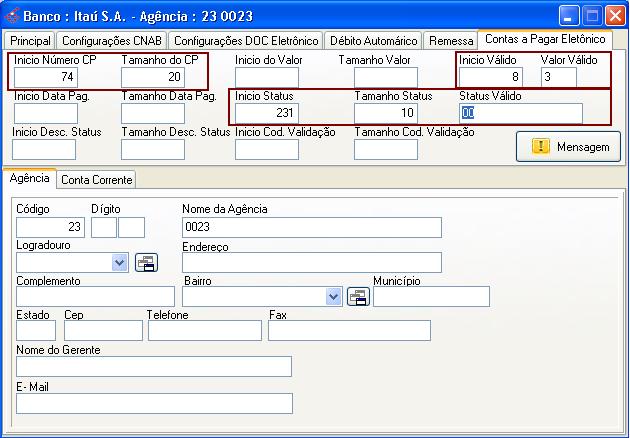Open Configurações DOC Eletrônico tab

(245, 41)
